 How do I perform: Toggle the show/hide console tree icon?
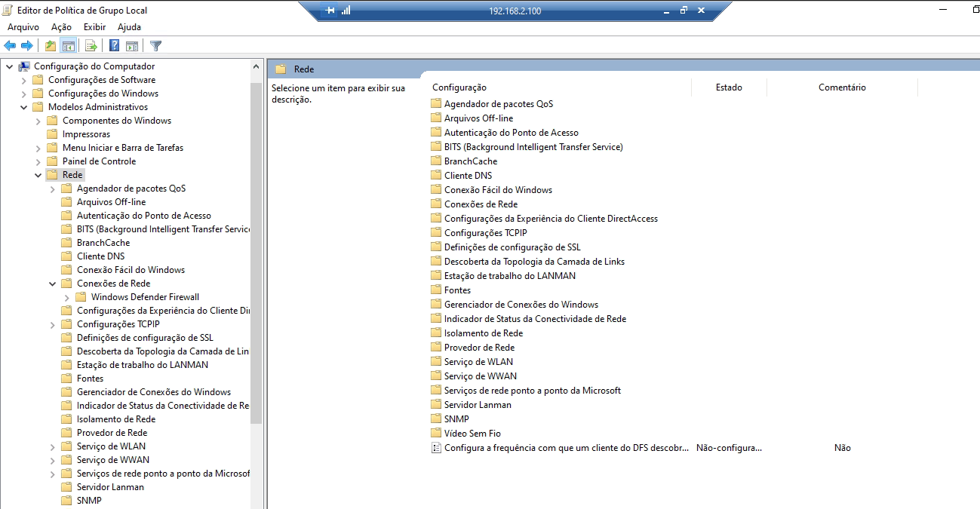(x=68, y=46)
